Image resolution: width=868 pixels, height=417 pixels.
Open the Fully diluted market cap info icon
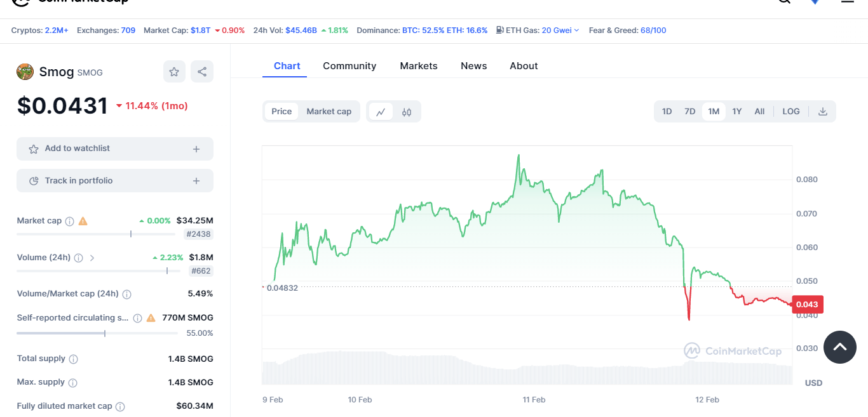120,407
